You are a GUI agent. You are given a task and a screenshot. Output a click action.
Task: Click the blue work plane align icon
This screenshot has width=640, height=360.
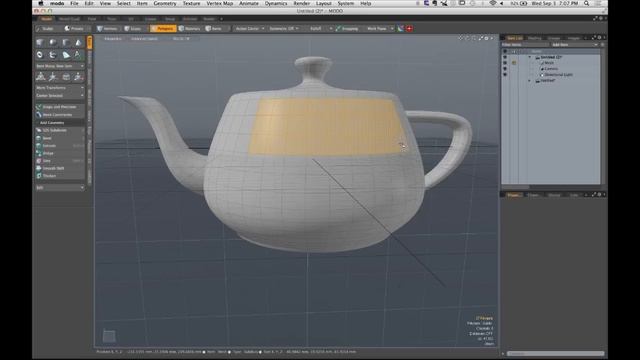click(401, 29)
